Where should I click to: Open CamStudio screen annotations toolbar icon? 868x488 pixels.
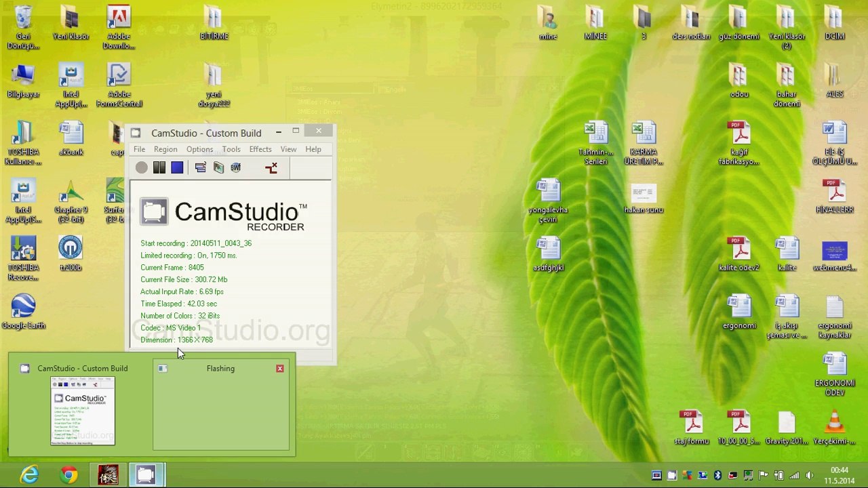click(218, 167)
